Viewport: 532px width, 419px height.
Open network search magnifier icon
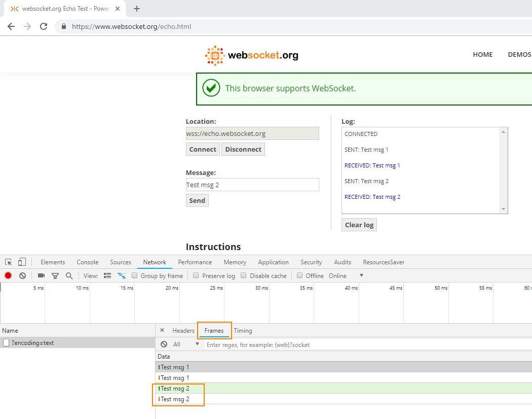click(x=69, y=275)
